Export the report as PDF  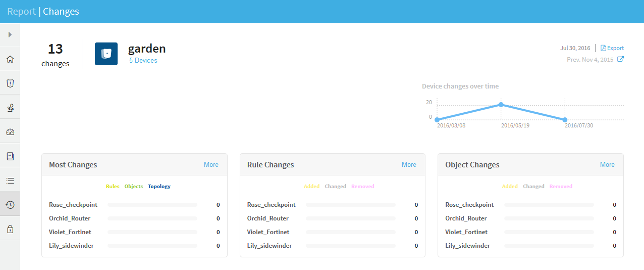click(612, 48)
